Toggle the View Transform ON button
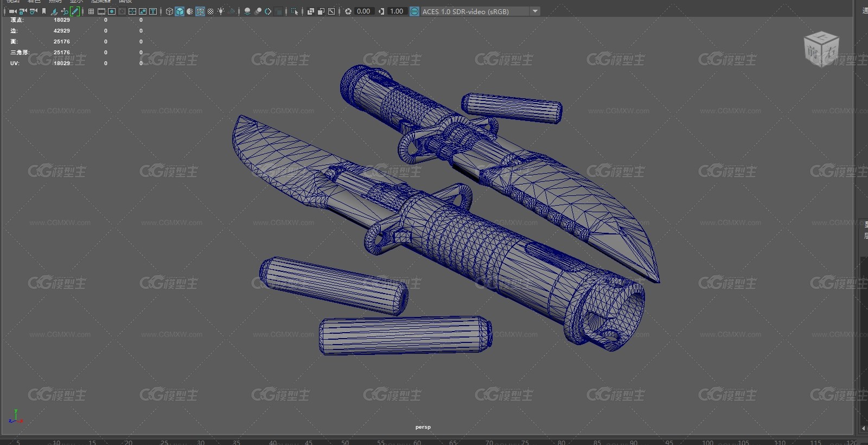 pos(414,11)
